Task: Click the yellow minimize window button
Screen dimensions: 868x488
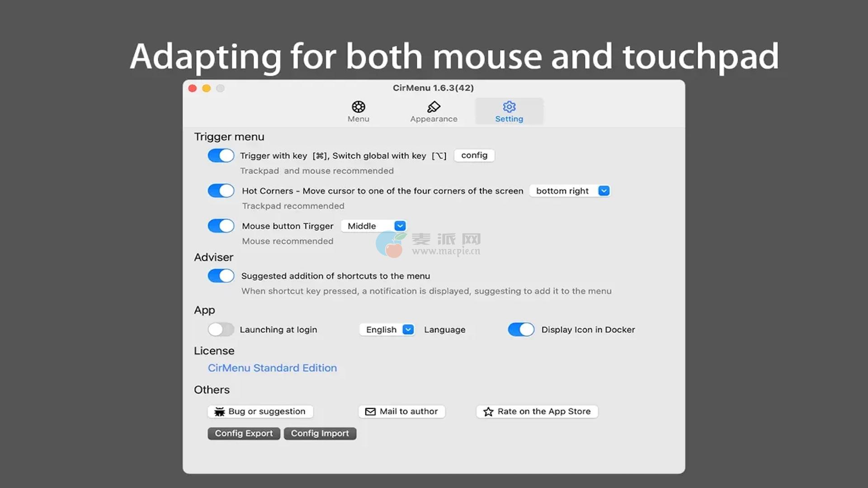Action: (x=207, y=88)
